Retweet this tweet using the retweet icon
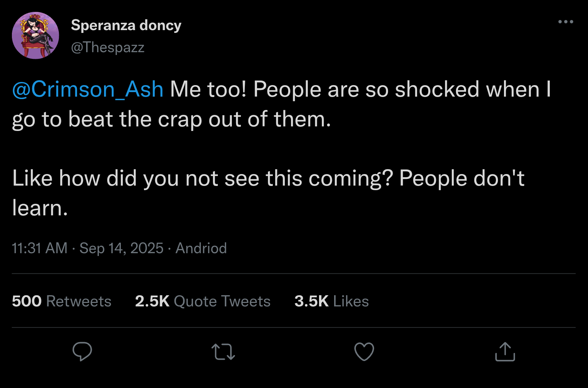Viewport: 588px width, 388px height. (223, 352)
